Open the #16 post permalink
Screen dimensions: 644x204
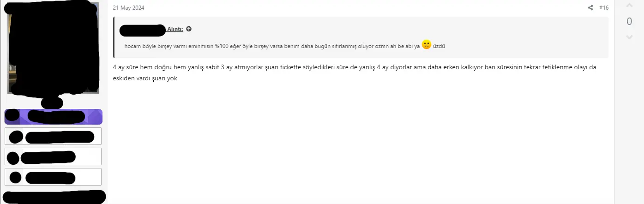[604, 8]
